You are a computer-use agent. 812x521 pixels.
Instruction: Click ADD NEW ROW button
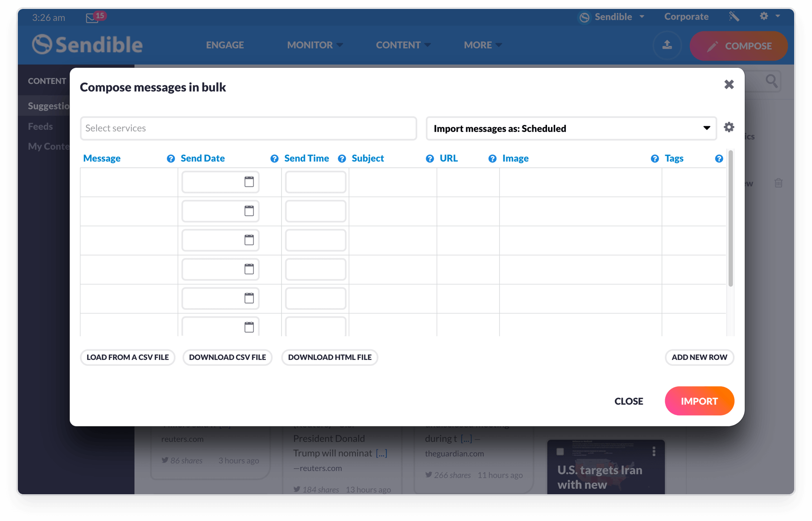[x=699, y=357]
